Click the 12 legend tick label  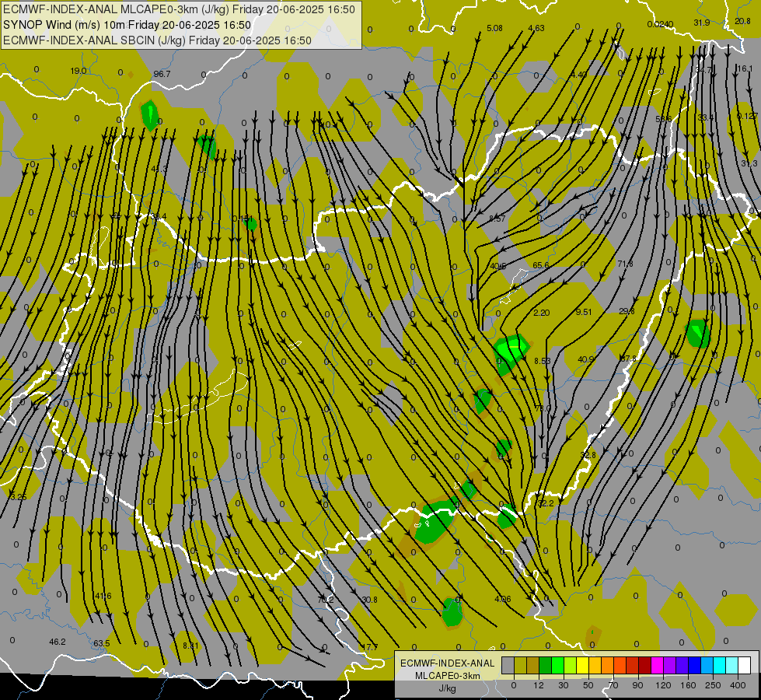click(x=538, y=685)
